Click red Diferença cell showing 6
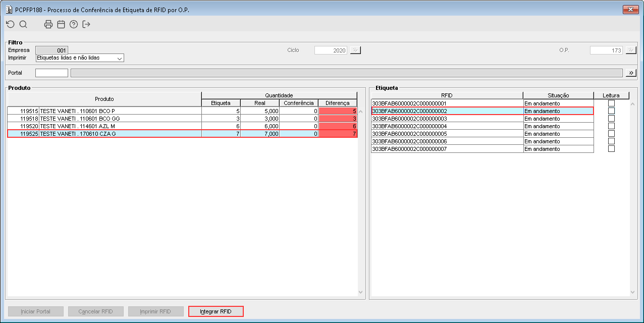This screenshot has width=644, height=323. pos(338,126)
